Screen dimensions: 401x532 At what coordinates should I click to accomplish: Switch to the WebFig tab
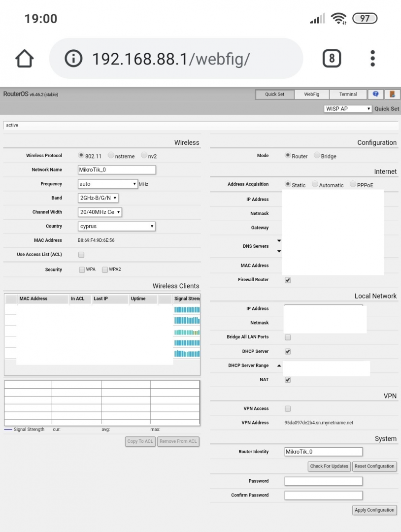pos(311,94)
